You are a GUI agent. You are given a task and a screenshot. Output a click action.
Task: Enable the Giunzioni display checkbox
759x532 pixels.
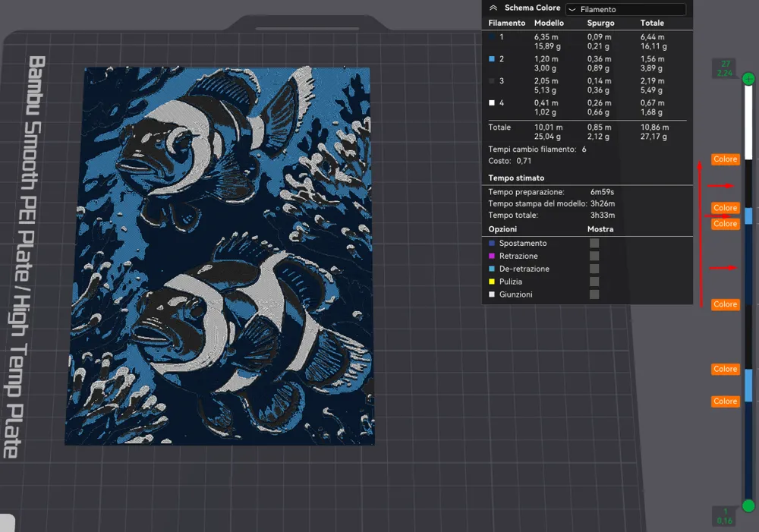pos(594,294)
